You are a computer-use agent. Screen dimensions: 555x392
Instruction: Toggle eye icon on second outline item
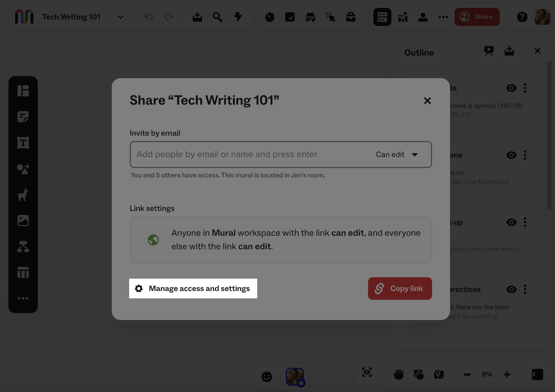(511, 155)
